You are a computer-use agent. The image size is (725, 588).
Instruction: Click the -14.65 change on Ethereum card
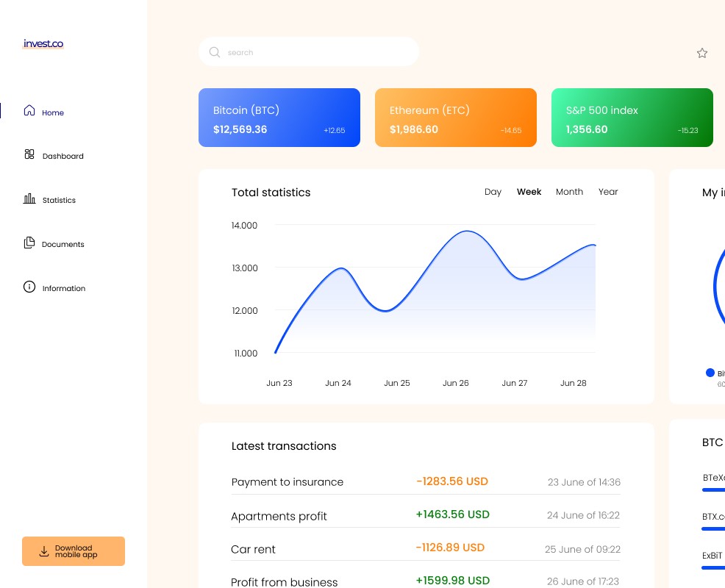pyautogui.click(x=511, y=130)
